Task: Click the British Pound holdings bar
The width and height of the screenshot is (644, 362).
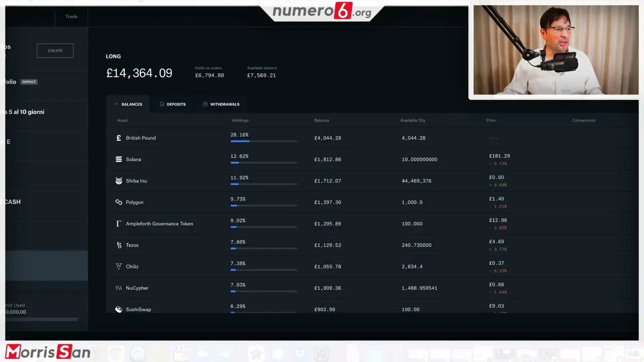Action: (264, 141)
